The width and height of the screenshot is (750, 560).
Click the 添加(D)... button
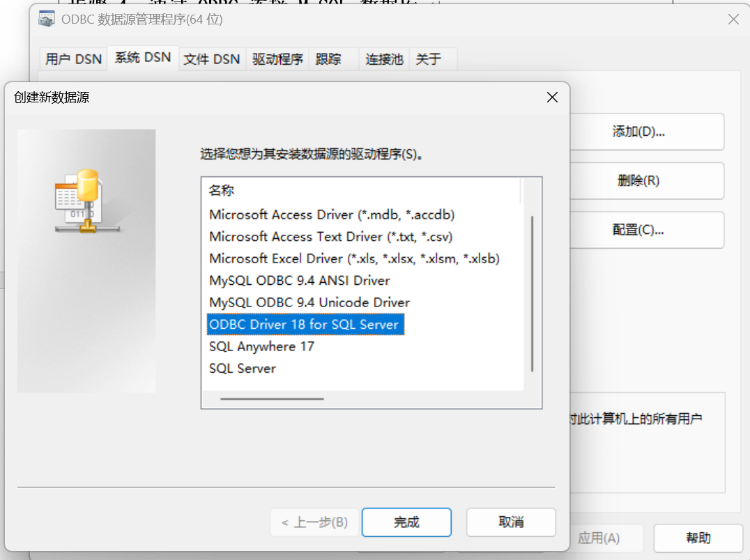(647, 132)
